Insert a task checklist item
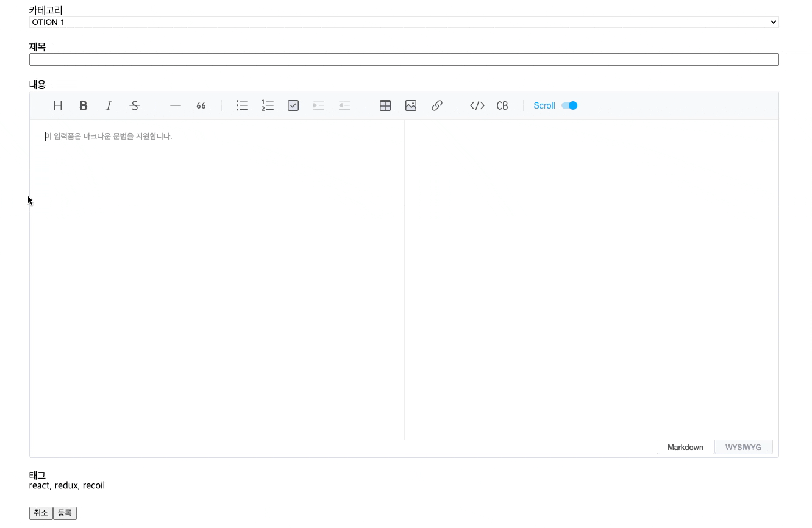The height and width of the screenshot is (528, 812). (293, 105)
